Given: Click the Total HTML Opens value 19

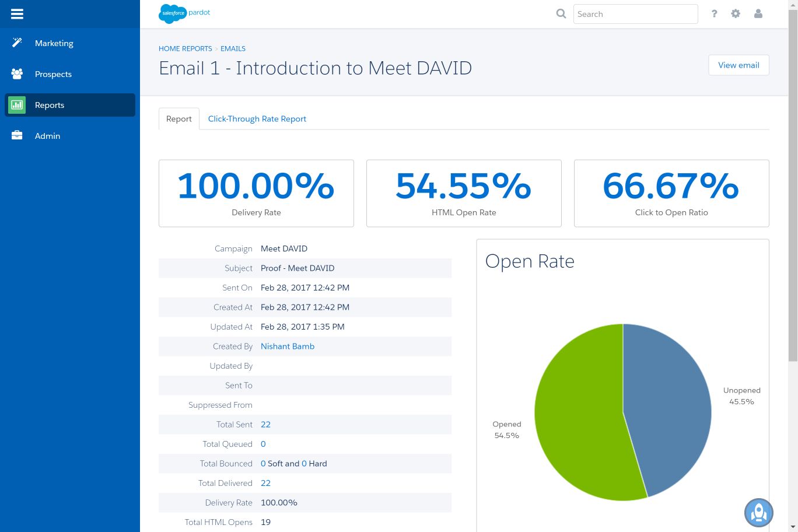Looking at the screenshot, I should pyautogui.click(x=265, y=522).
